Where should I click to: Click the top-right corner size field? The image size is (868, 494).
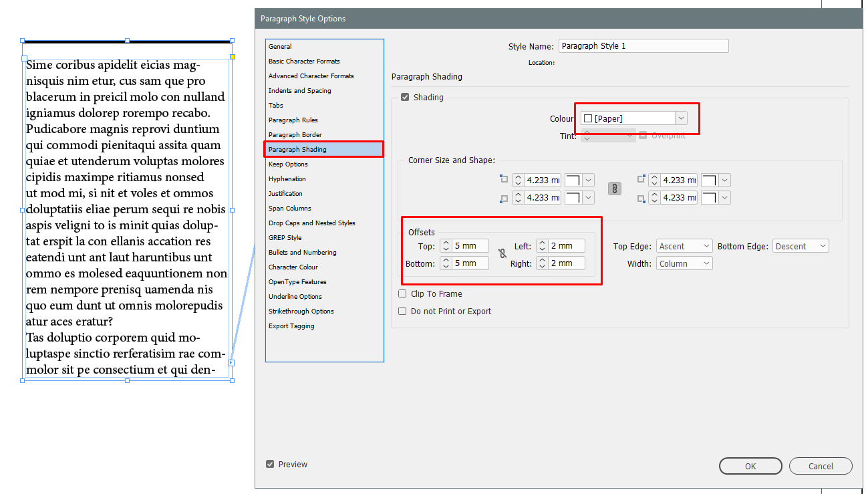point(679,180)
